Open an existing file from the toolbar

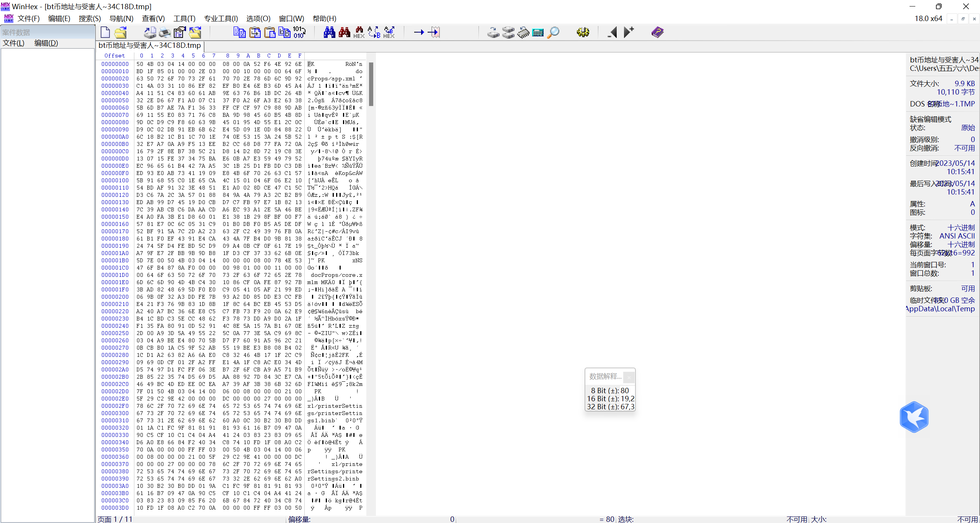pos(120,32)
